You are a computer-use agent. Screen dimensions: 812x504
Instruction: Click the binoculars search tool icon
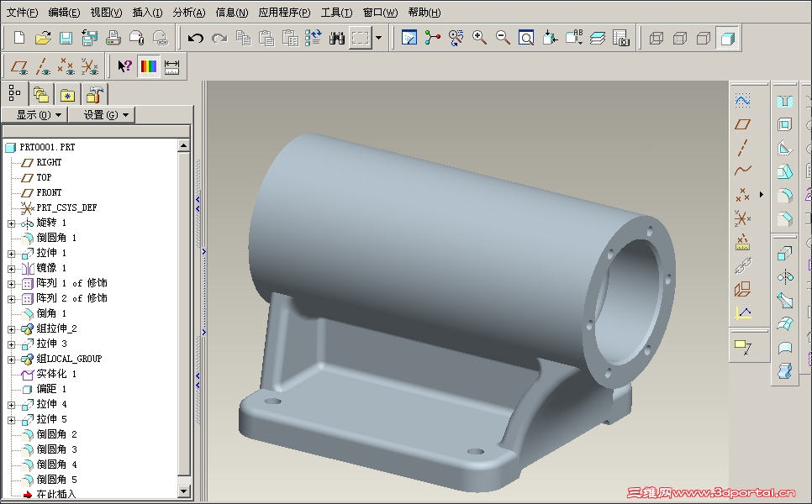tap(337, 38)
